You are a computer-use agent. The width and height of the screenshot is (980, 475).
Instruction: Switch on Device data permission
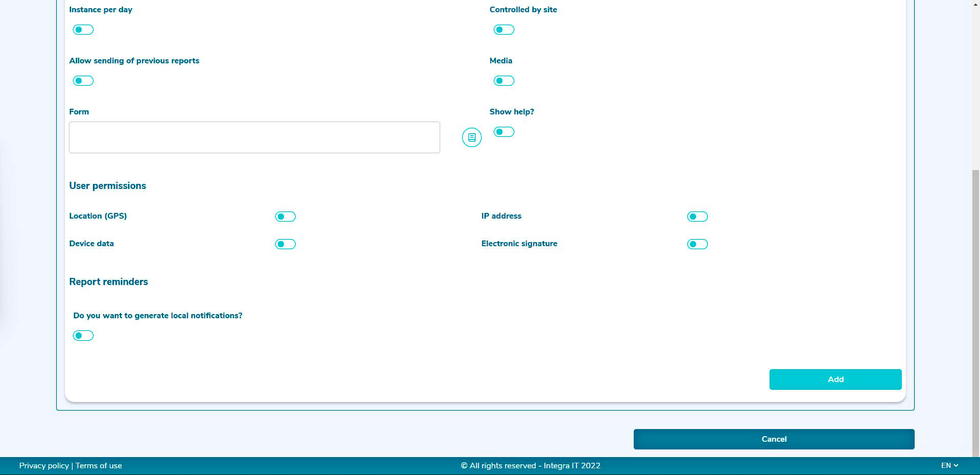pyautogui.click(x=285, y=244)
